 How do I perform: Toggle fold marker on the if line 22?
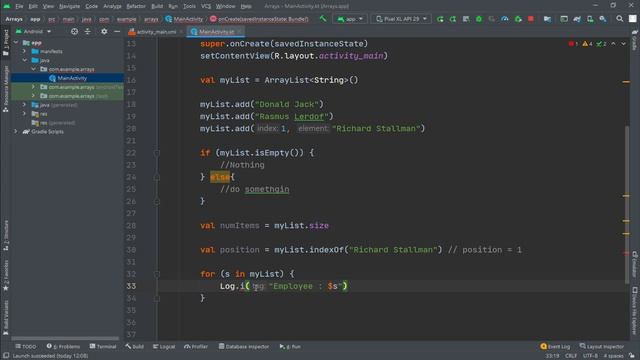tap(157, 153)
